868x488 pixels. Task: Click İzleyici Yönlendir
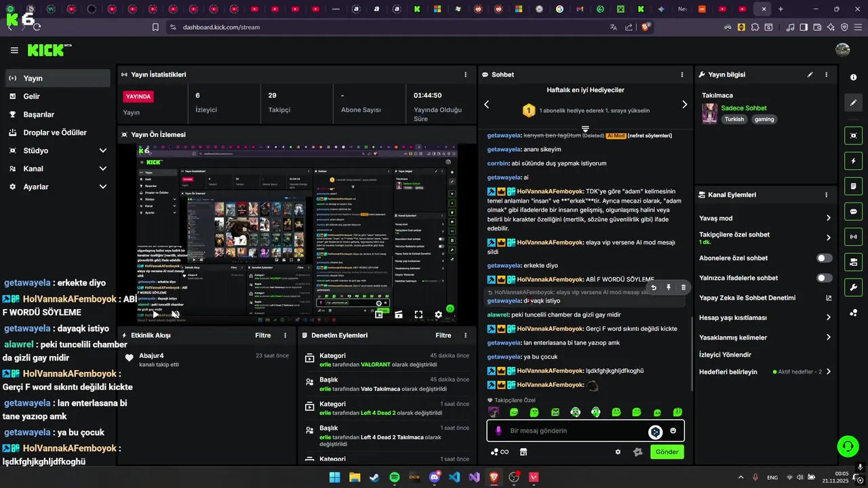[725, 354]
